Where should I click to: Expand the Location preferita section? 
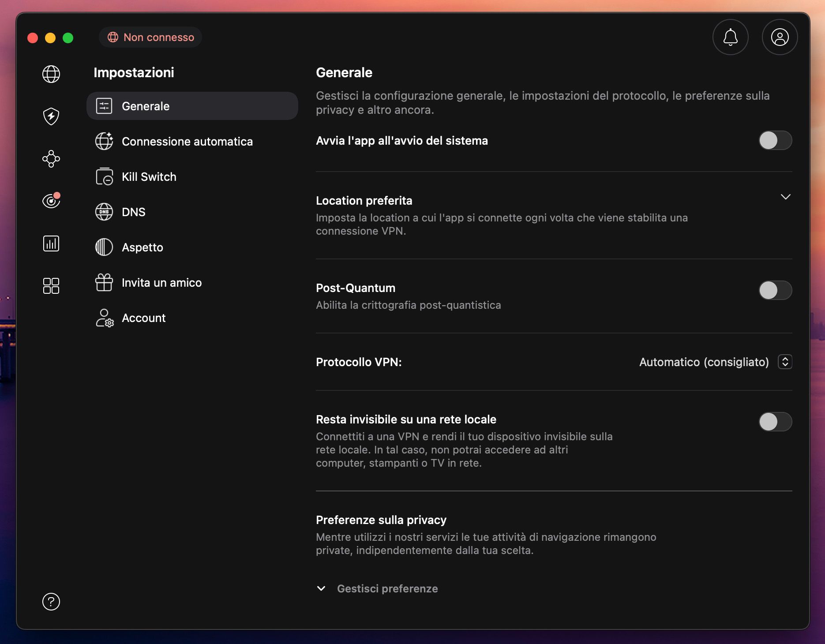(786, 197)
